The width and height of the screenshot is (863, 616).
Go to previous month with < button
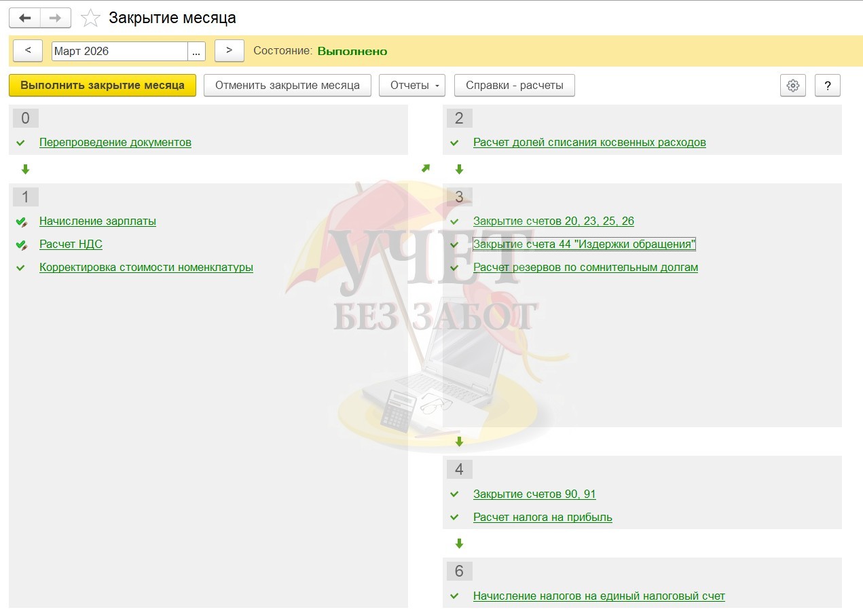click(x=28, y=51)
